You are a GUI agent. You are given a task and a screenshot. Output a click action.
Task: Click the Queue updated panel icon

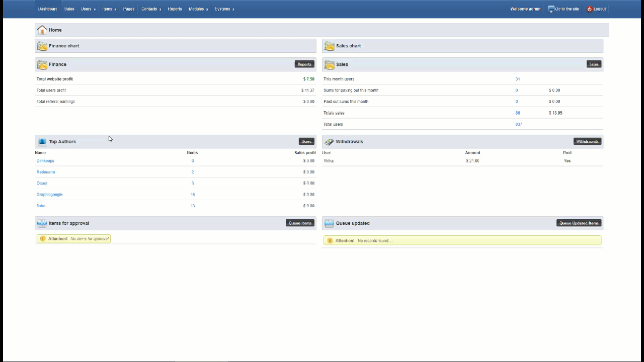[x=330, y=223]
